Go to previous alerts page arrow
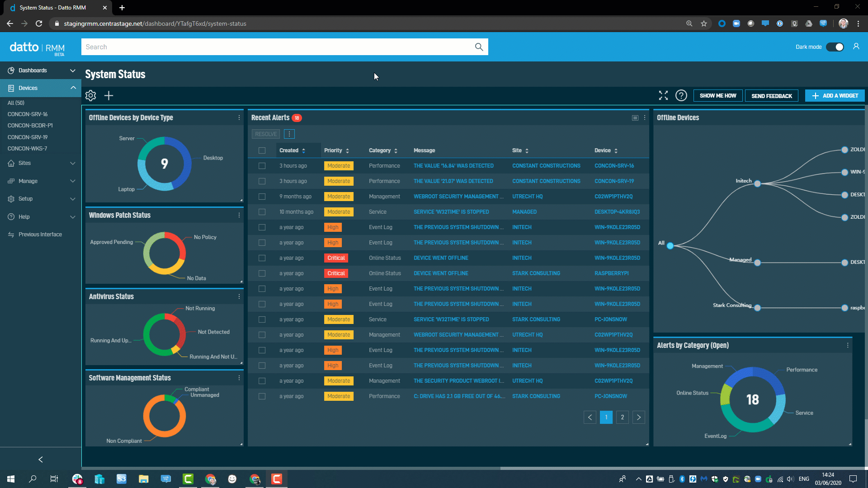This screenshot has width=868, height=488. 590,418
